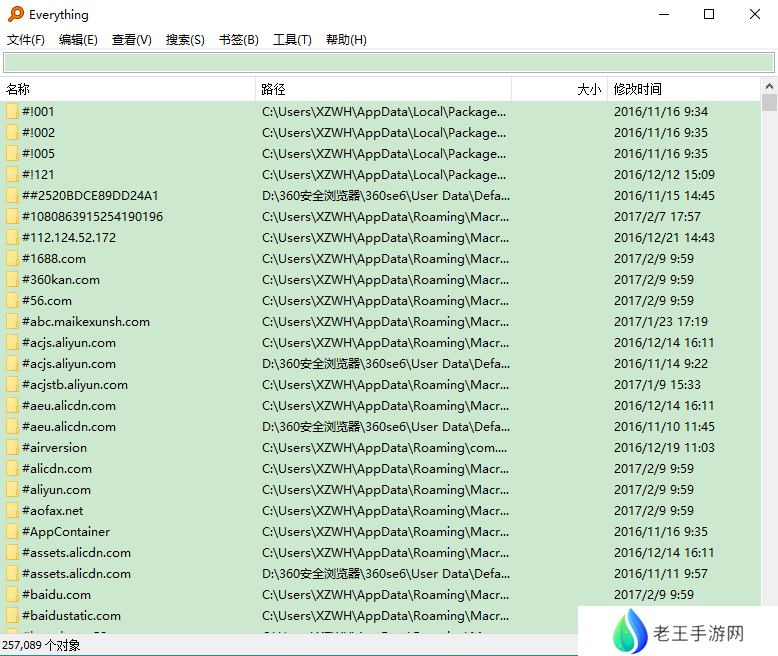Select folder icon of #1688.com

pos(12,259)
